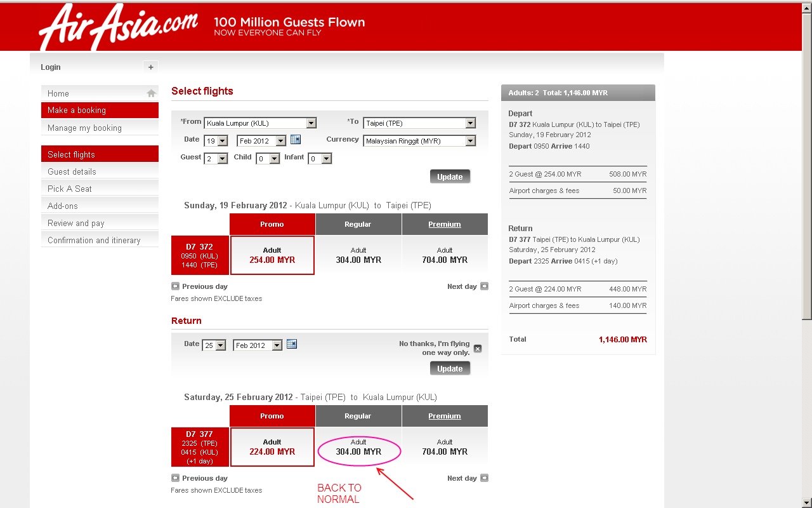
Task: Select Make a booking menu item
Action: (100, 110)
